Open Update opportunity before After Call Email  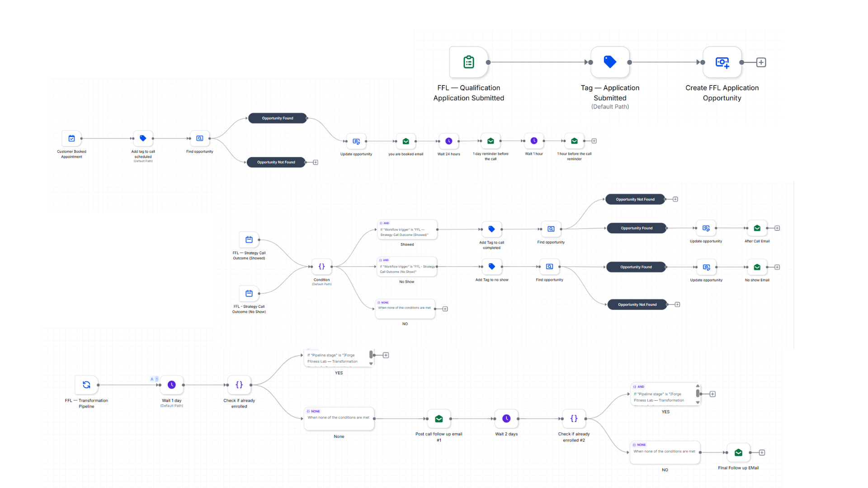[706, 229]
